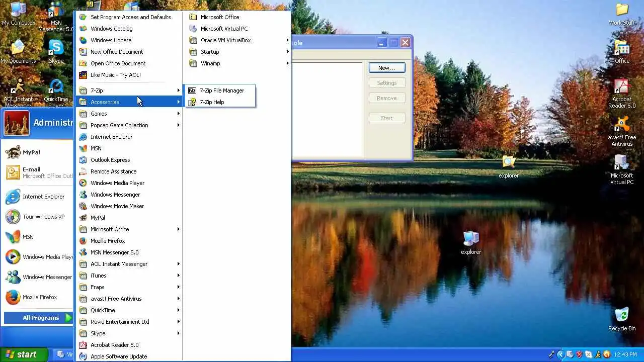Click the Apple Software Update icon

click(x=83, y=356)
